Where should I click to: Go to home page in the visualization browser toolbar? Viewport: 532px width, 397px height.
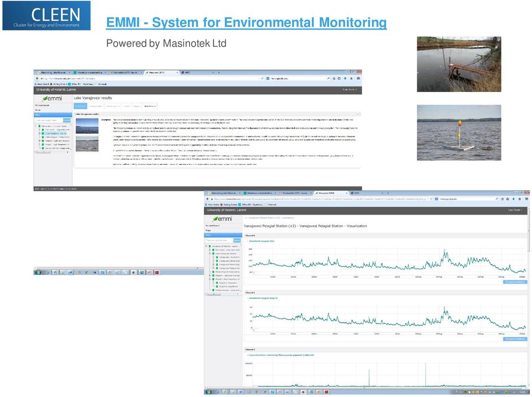(519, 199)
